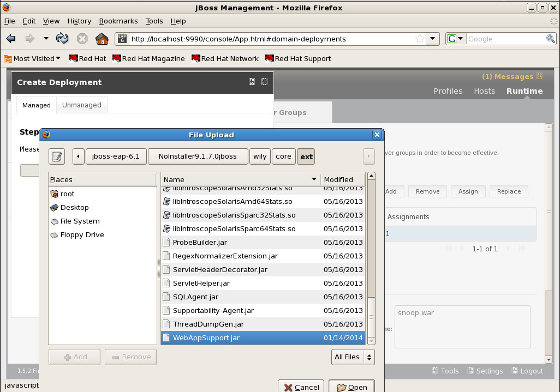Open the Most Visited bookmarks folder
Viewport: 560px width, 392px height.
coord(32,58)
